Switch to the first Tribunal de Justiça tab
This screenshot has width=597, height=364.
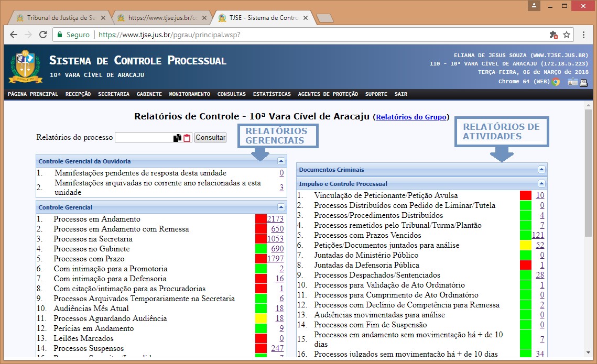point(58,18)
